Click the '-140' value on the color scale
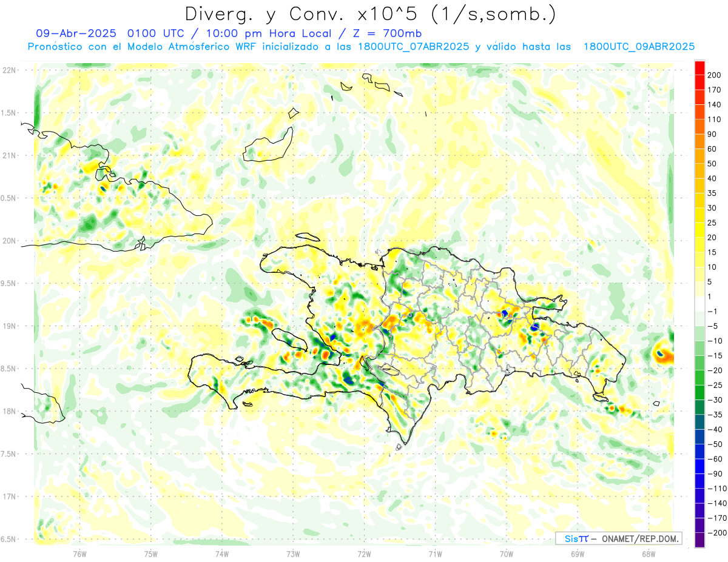The image size is (728, 562). [x=717, y=503]
